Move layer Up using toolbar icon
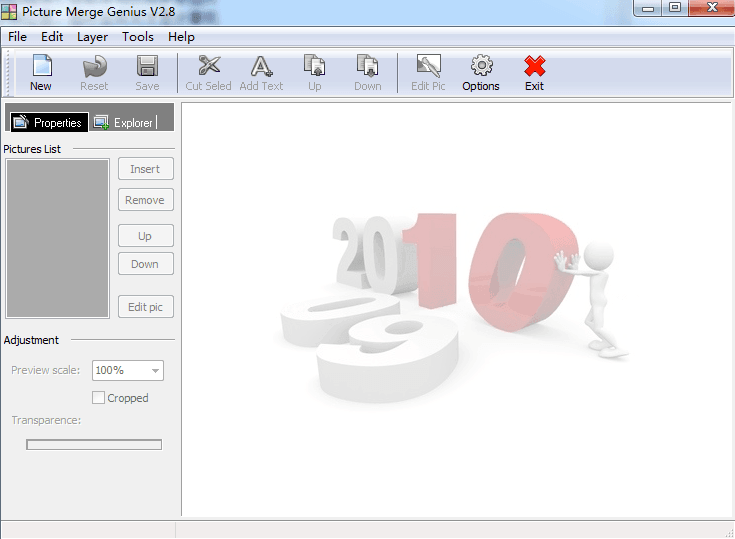 pos(315,68)
